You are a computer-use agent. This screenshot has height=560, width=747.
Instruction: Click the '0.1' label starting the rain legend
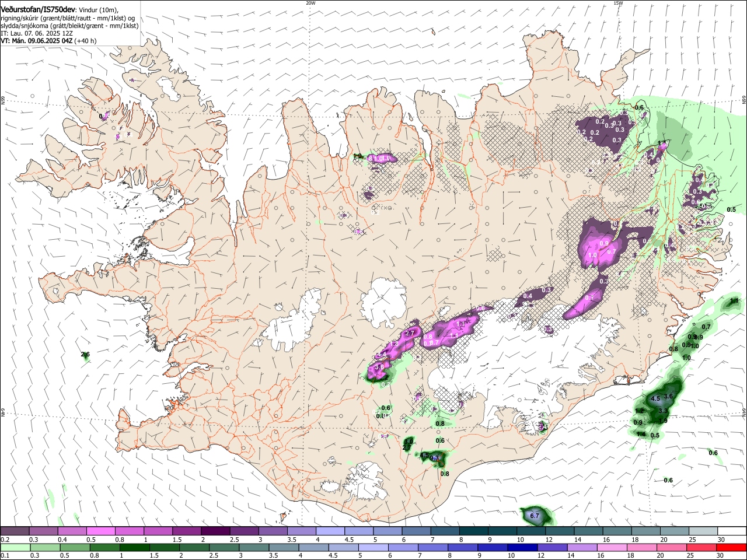5,556
